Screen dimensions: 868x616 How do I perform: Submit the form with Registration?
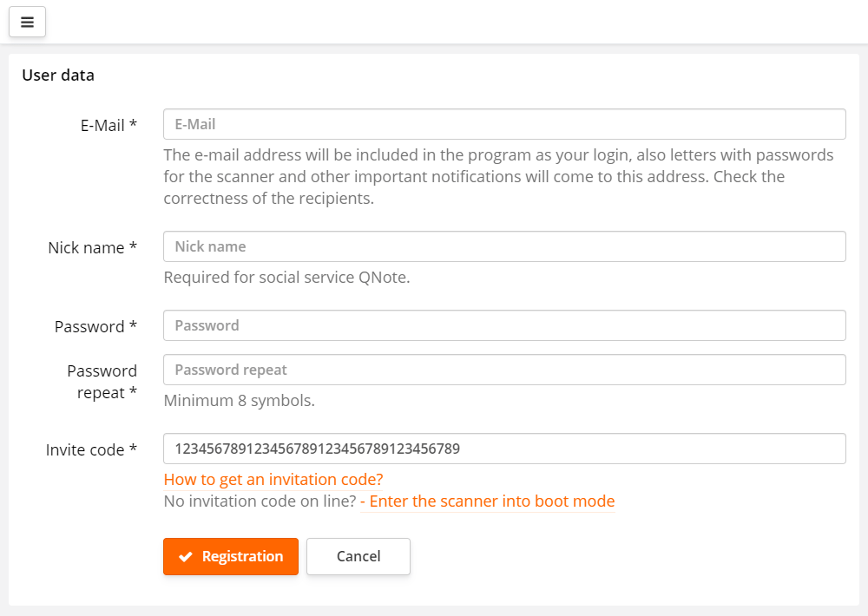click(230, 556)
